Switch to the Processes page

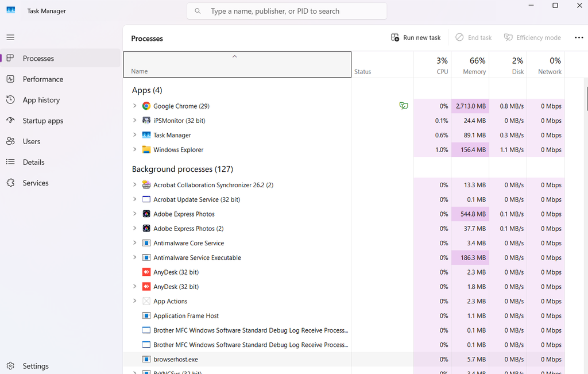60,58
